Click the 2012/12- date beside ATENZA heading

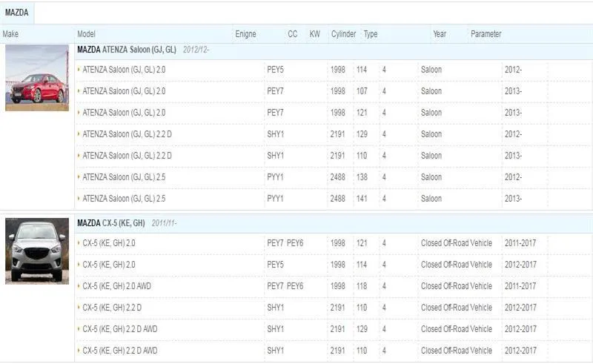tap(196, 50)
